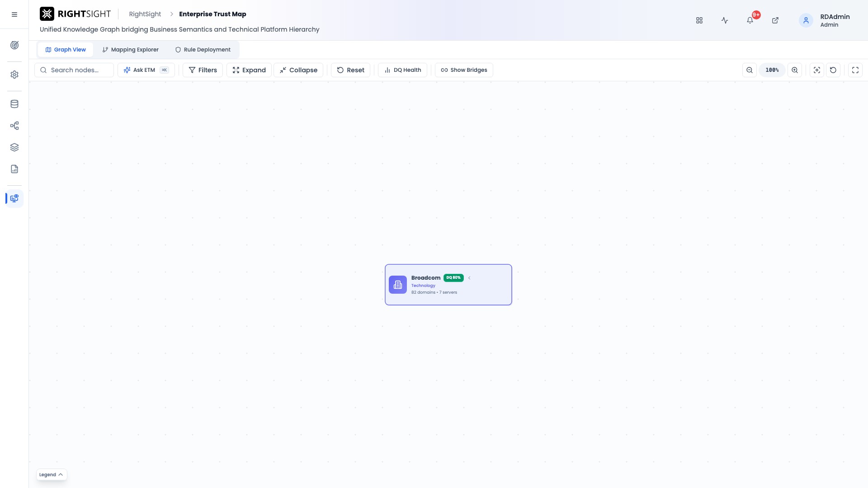This screenshot has height=488, width=868.
Task: Open the Filters panel
Action: tap(203, 70)
